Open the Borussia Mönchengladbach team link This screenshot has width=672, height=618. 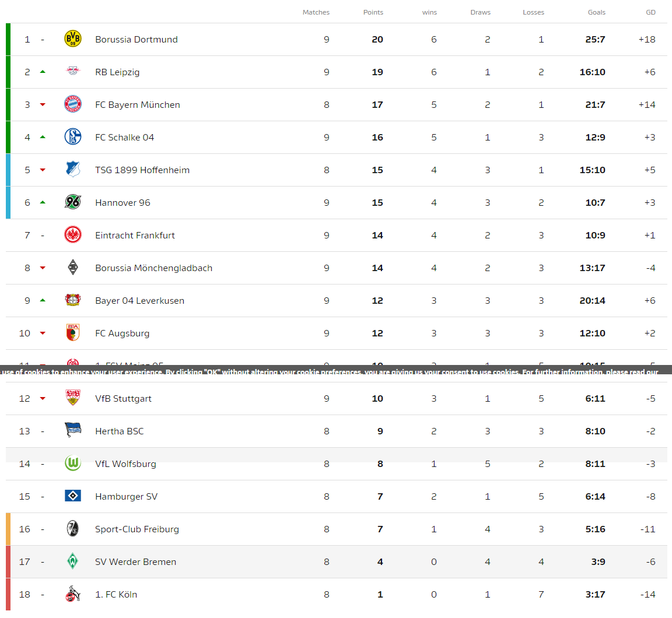(x=153, y=268)
